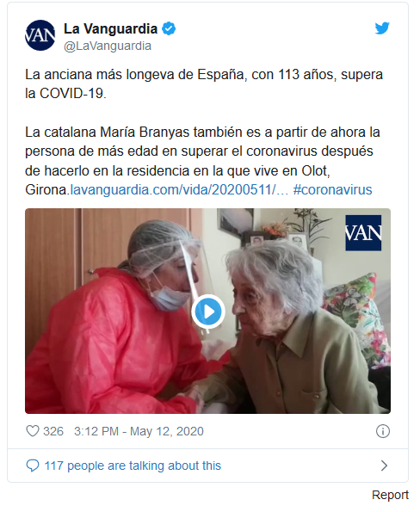
Task: Open the #coronavirus hashtag
Action: click(332, 189)
